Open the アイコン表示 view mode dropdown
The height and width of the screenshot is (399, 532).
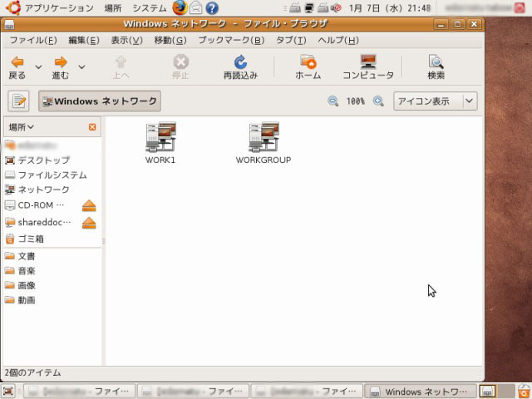tap(436, 101)
